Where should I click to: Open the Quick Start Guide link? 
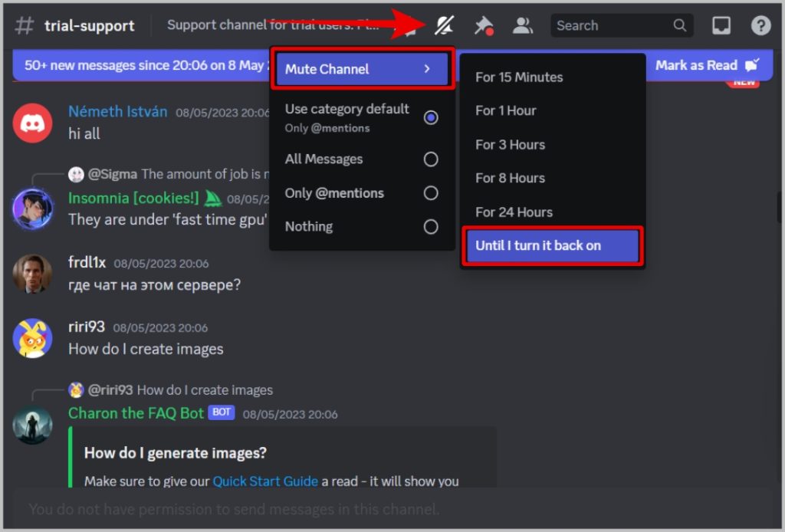265,481
